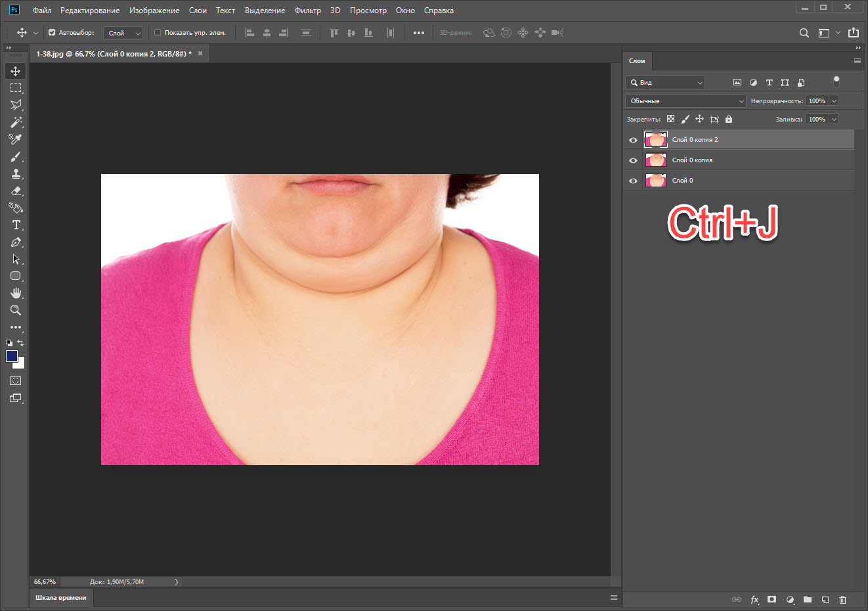Open the Редактирование menu
This screenshot has width=868, height=611.
(x=90, y=11)
